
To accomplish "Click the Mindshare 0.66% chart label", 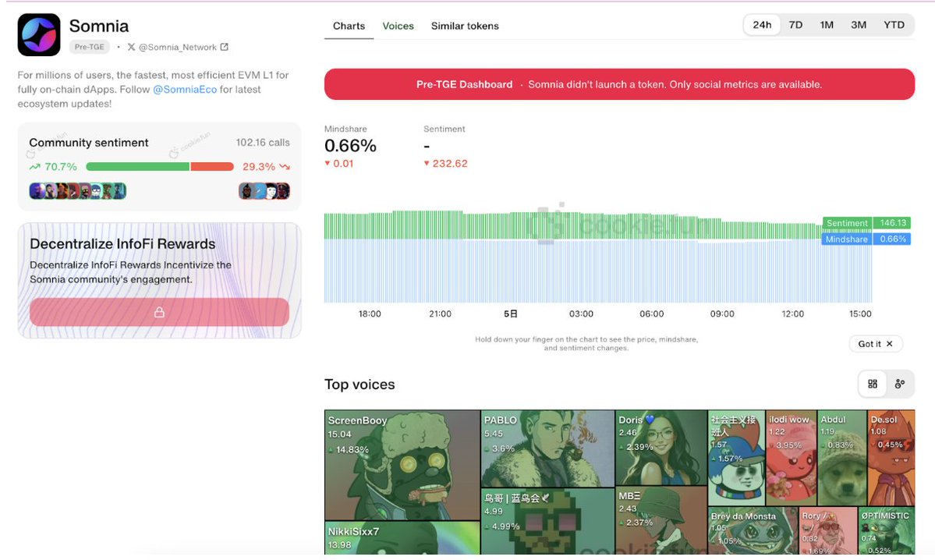I will pos(866,239).
